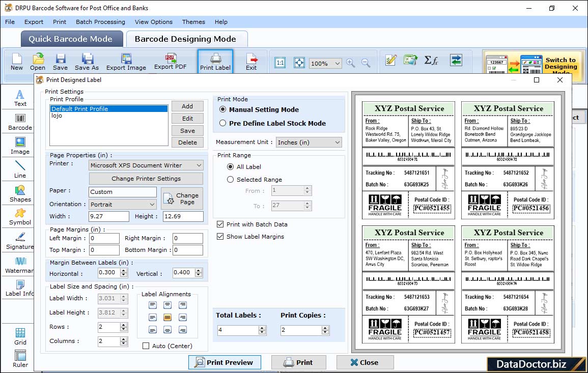This screenshot has height=373, width=588.
Task: Toggle the Ruler sidebar option
Action: pos(20,359)
